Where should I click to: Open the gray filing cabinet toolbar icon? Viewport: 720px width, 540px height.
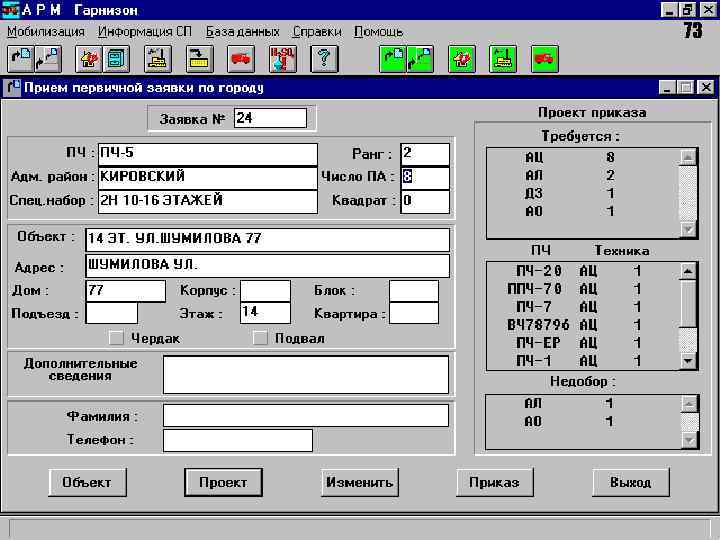[116, 59]
